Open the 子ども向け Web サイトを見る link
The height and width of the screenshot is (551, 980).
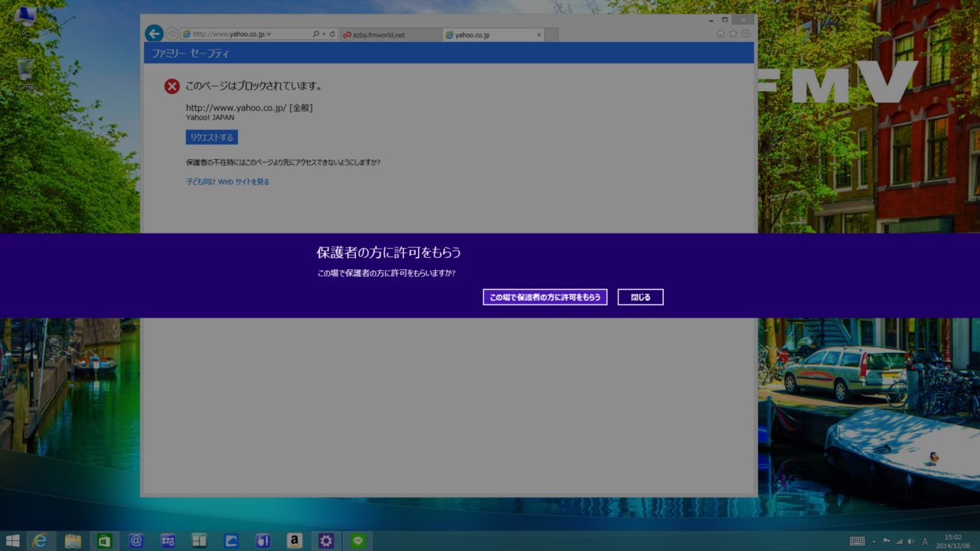click(x=227, y=182)
